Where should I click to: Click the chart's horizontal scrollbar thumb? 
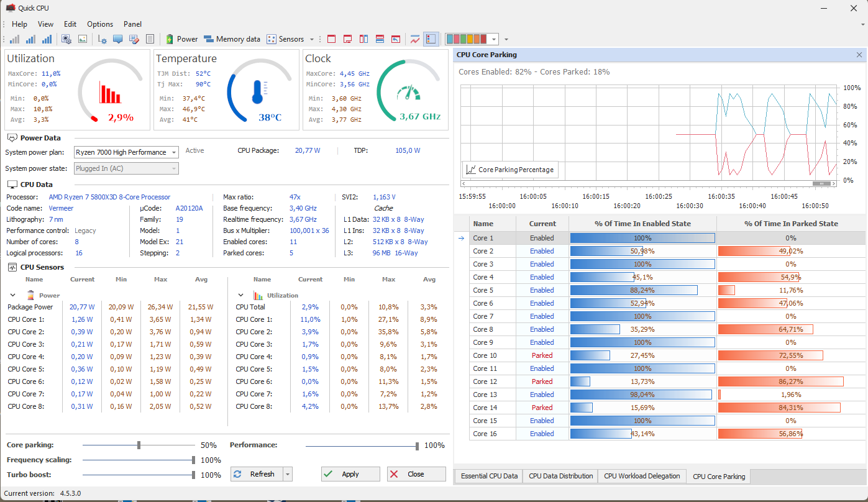click(823, 184)
